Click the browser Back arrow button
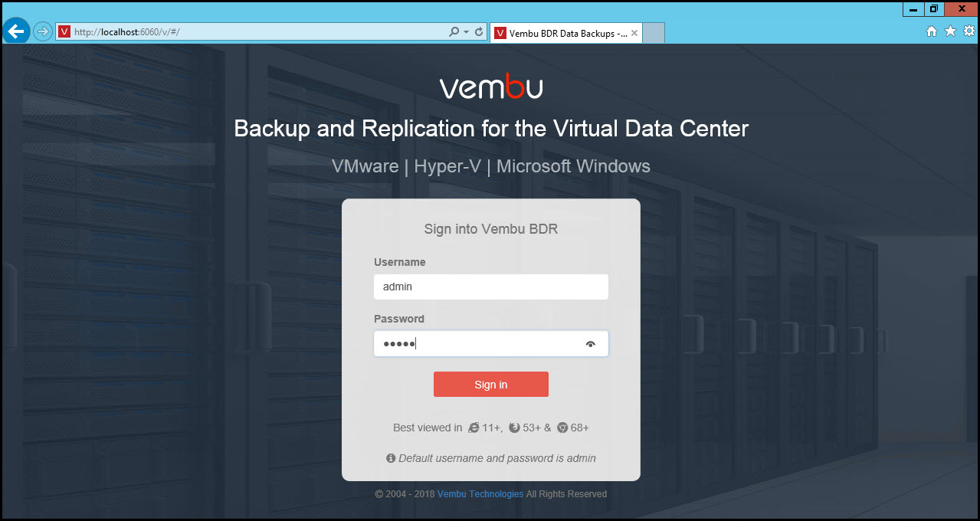The image size is (980, 521). click(x=16, y=31)
